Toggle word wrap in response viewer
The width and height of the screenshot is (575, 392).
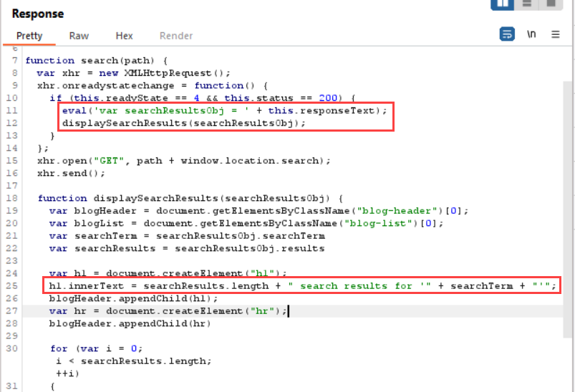507,34
